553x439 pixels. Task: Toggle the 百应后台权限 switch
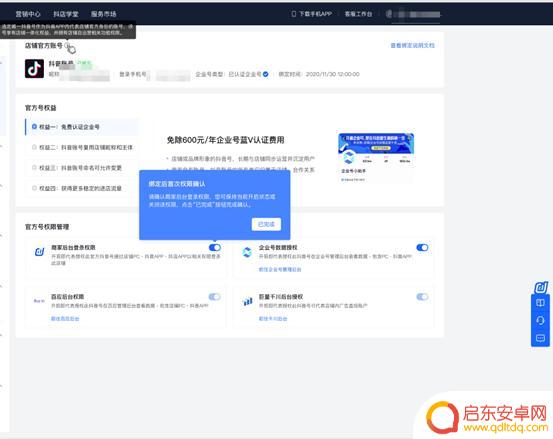click(x=214, y=297)
